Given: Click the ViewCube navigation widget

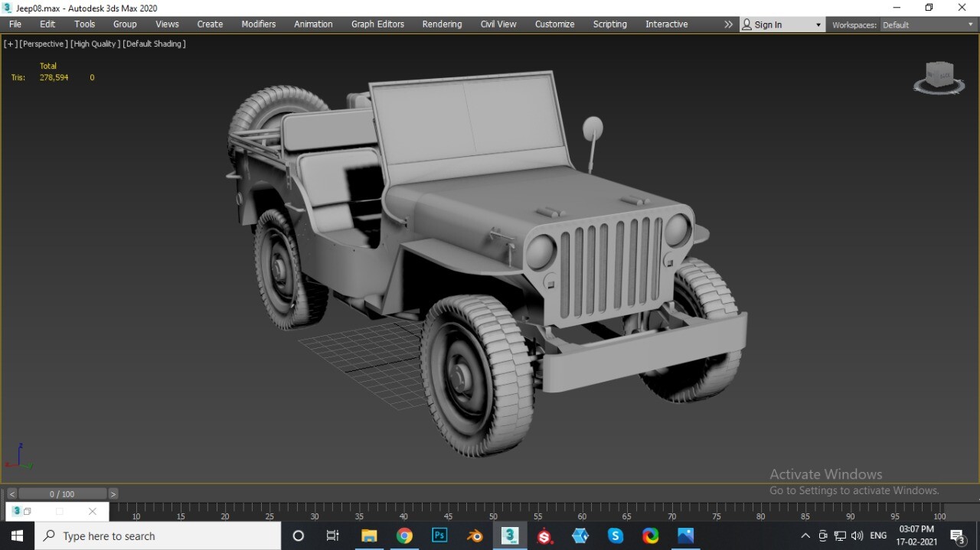Looking at the screenshot, I should (x=939, y=77).
